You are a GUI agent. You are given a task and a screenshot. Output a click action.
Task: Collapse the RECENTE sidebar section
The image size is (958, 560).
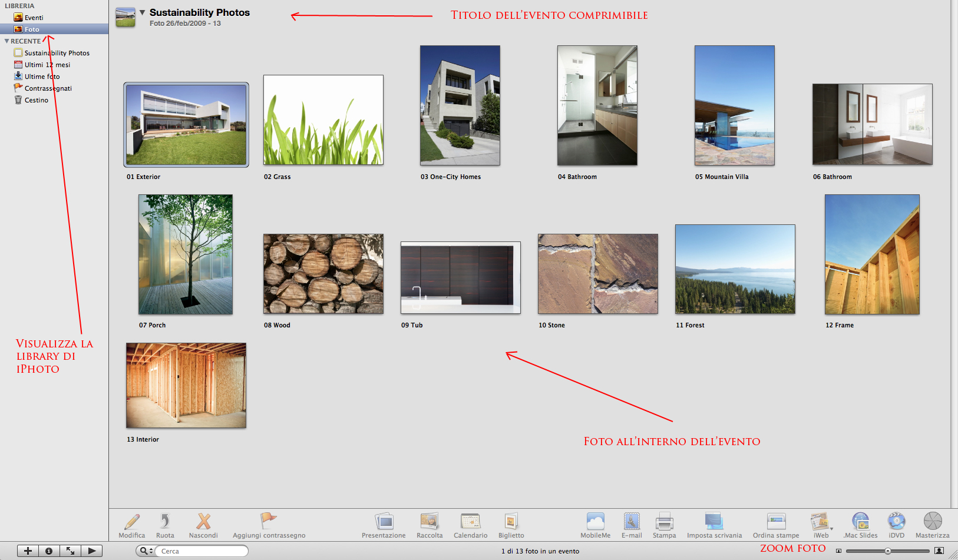[6, 41]
